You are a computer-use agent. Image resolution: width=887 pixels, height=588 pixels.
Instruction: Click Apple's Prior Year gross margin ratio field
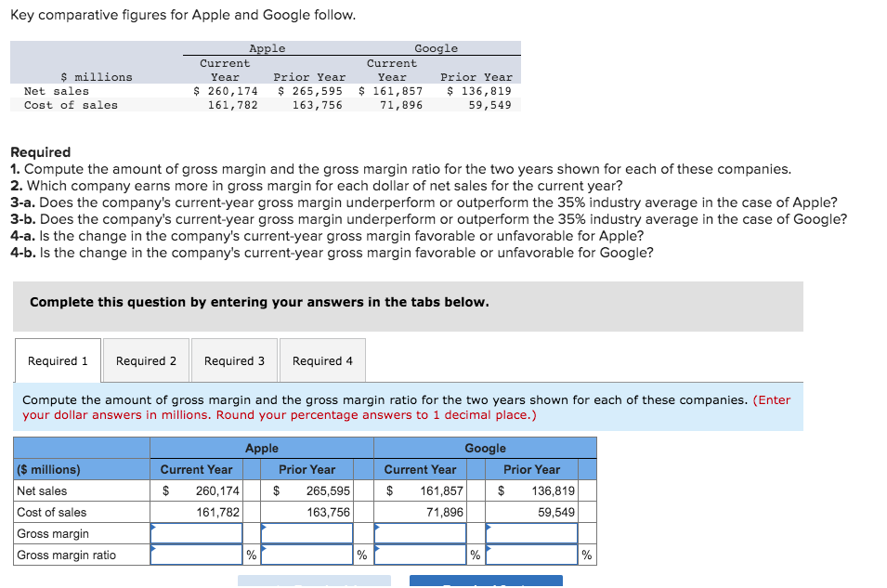[x=307, y=555]
